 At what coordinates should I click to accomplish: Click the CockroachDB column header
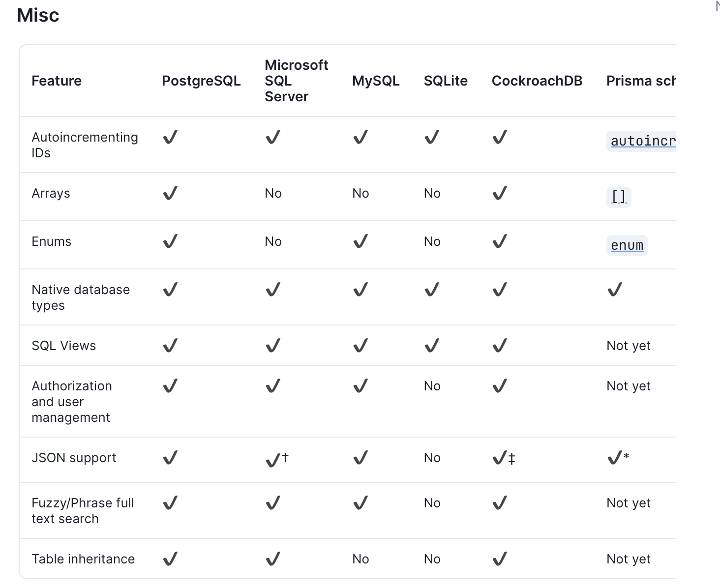[x=537, y=81]
